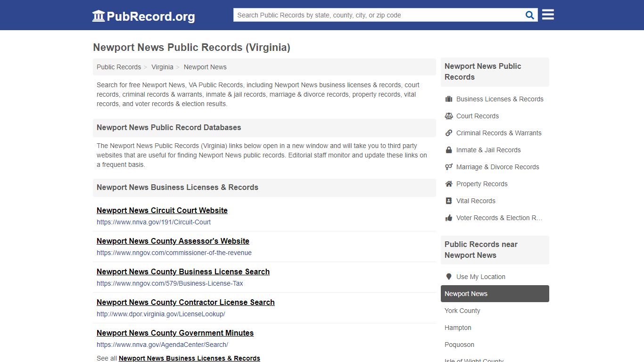
Task: Open the Business-License-Tax URL
Action: coord(170,283)
